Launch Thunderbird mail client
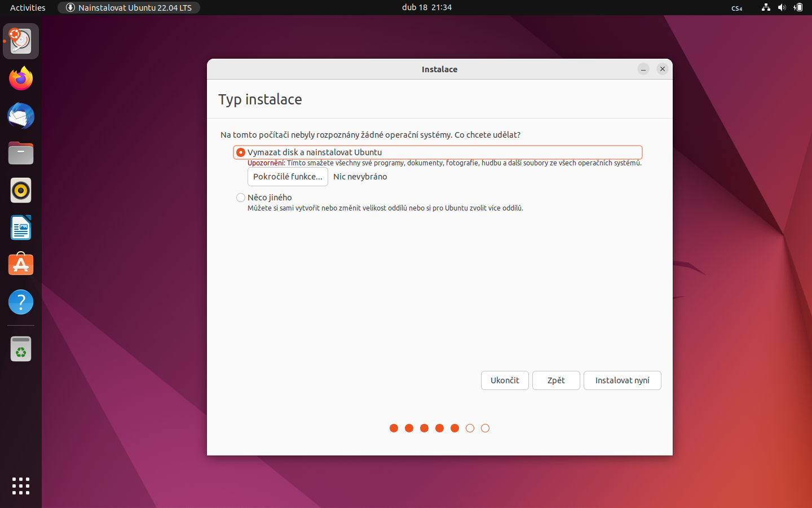Screen dimensions: 812x508 20,116
